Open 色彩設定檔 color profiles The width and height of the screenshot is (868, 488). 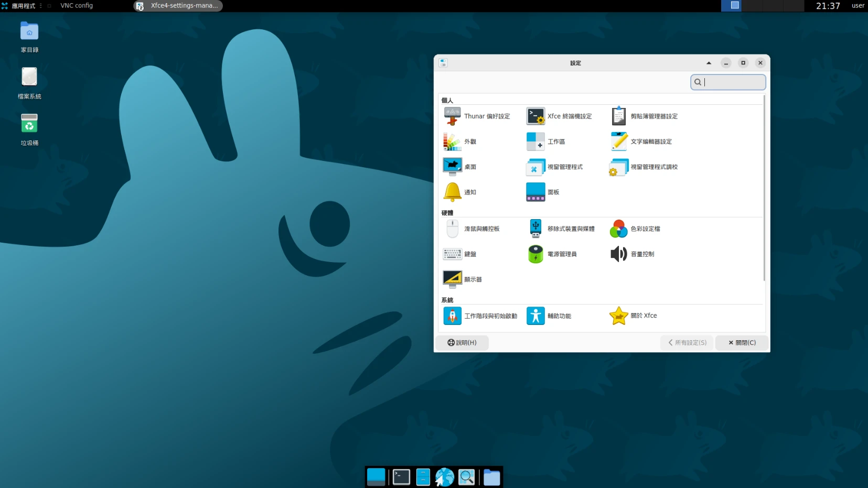(635, 229)
